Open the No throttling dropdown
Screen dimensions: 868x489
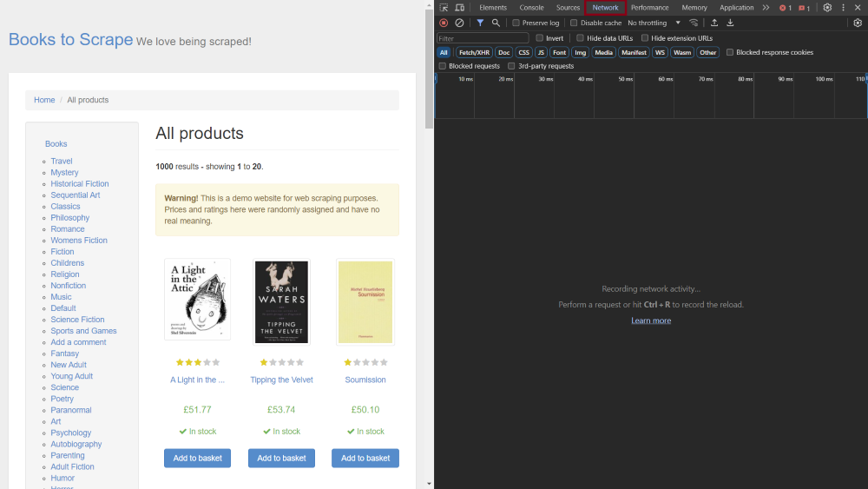654,23
